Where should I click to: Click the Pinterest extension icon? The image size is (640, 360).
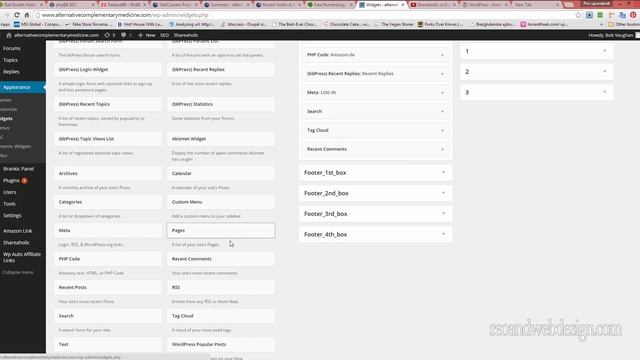[x=633, y=15]
